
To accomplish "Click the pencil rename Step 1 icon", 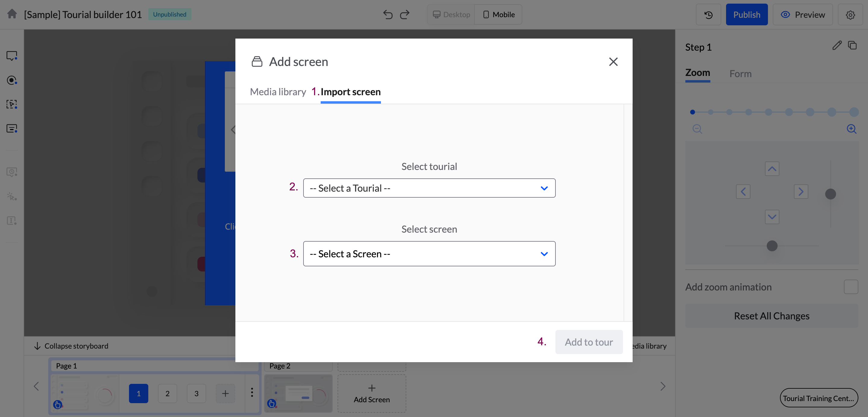I will (837, 45).
